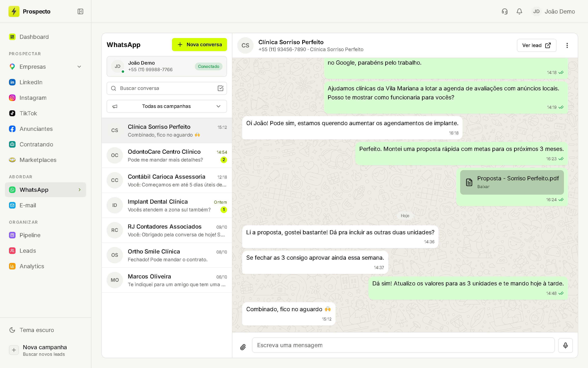
Task: Toggle conversation selection checkbox icon
Action: pyautogui.click(x=220, y=88)
